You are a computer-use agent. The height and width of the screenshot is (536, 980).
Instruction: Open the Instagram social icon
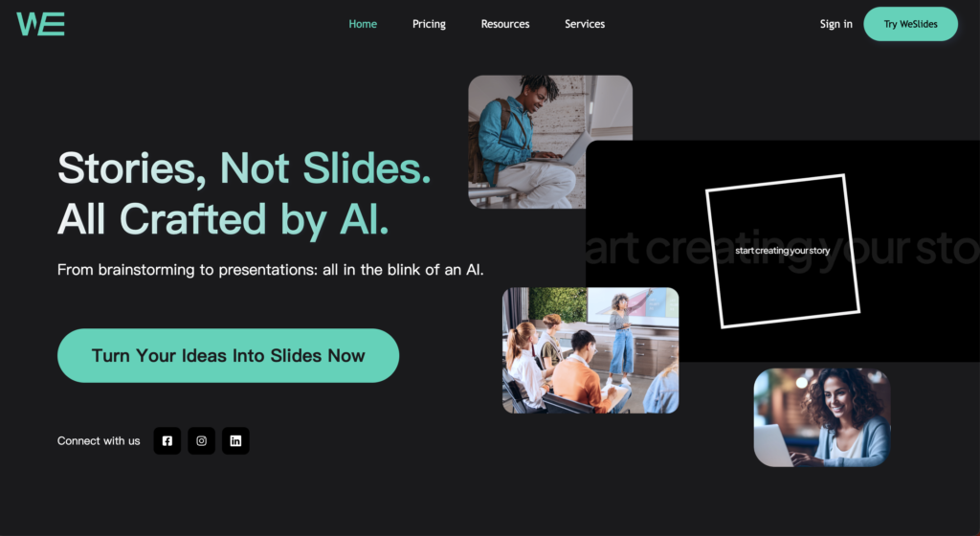coord(201,441)
